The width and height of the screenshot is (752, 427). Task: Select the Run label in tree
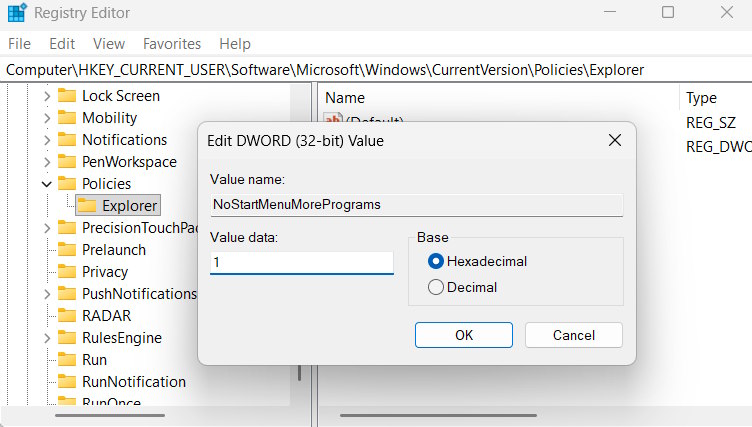[x=94, y=360]
